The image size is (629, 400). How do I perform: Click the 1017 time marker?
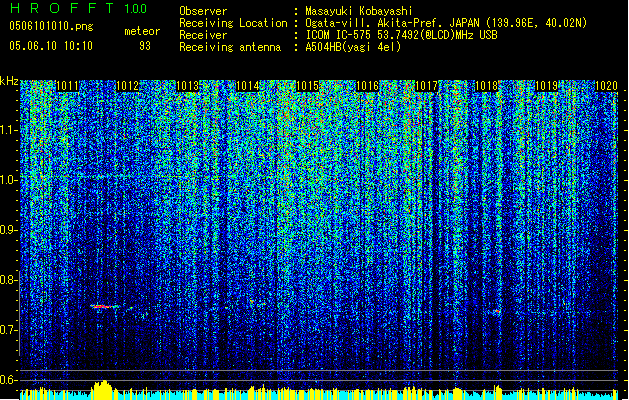point(426,86)
